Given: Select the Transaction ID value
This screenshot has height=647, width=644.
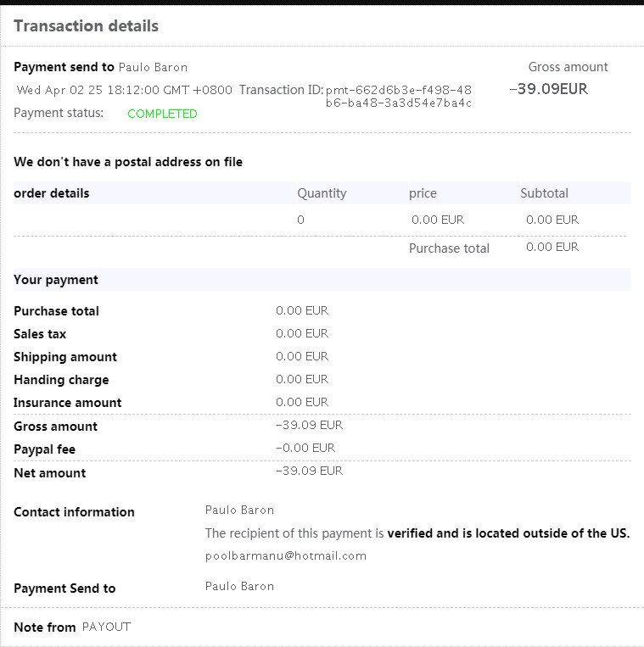Looking at the screenshot, I should (398, 96).
